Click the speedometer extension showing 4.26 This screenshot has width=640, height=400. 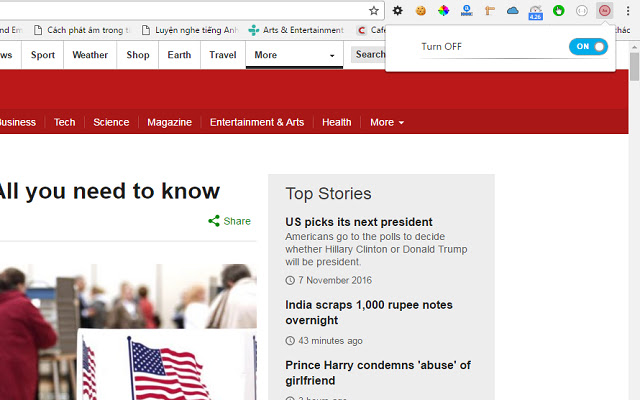click(535, 12)
